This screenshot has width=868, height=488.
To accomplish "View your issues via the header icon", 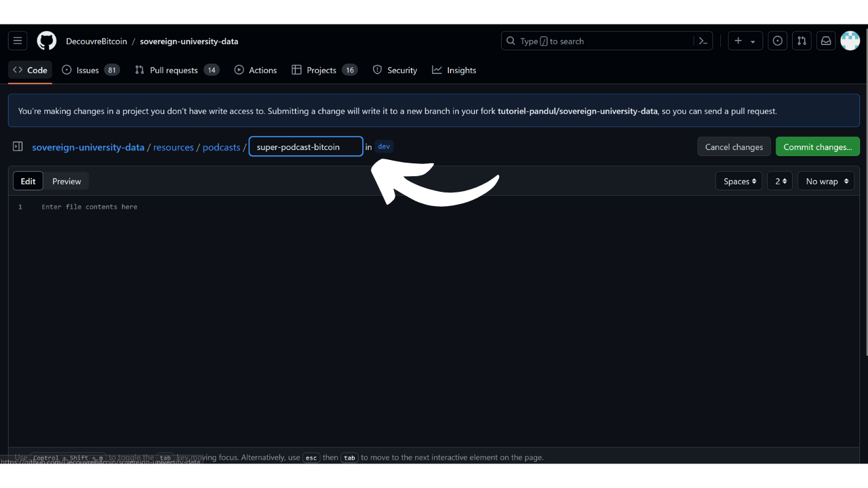I will [778, 41].
